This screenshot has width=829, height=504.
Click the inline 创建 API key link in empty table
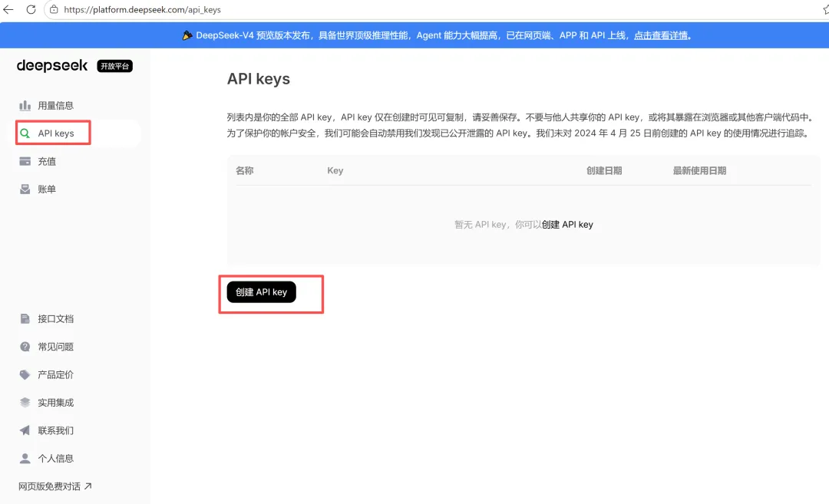tap(567, 225)
